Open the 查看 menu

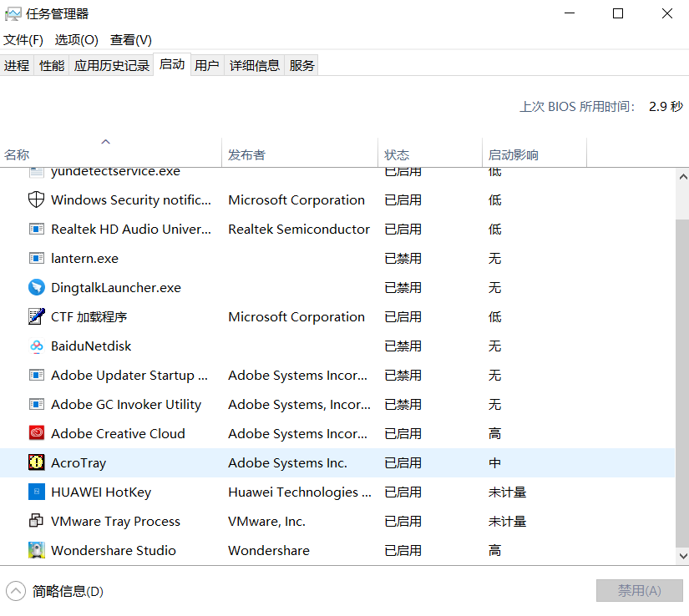(129, 39)
